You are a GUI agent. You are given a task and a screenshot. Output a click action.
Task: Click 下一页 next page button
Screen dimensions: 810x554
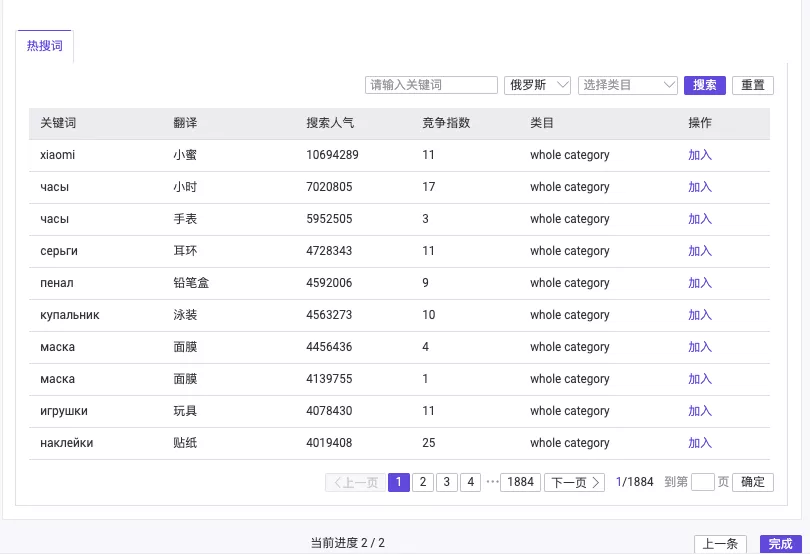[x=574, y=482]
